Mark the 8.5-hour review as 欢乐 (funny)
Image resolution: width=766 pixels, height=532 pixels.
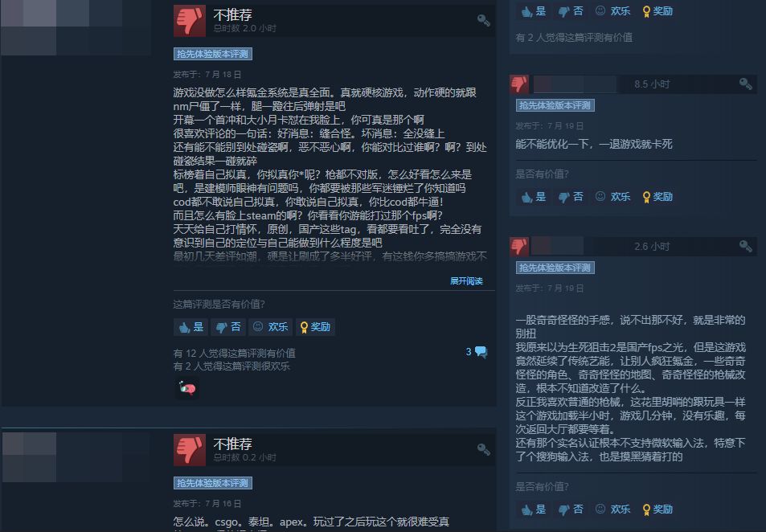[613, 197]
